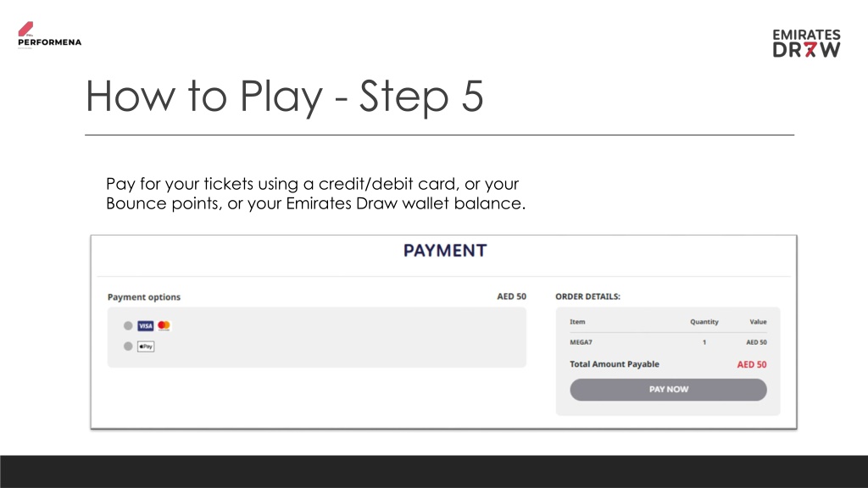Click the payment instructions paragraph
The image size is (868, 488).
click(x=315, y=194)
